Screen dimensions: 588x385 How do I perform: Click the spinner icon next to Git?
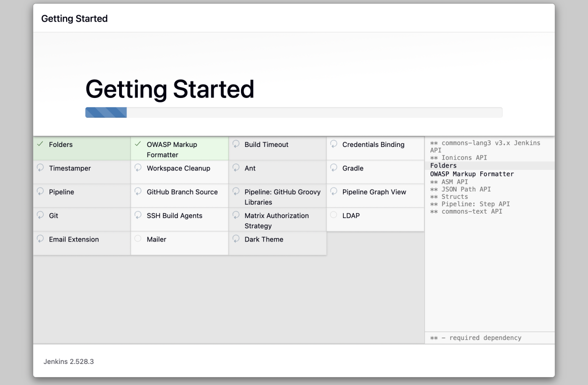(x=40, y=215)
